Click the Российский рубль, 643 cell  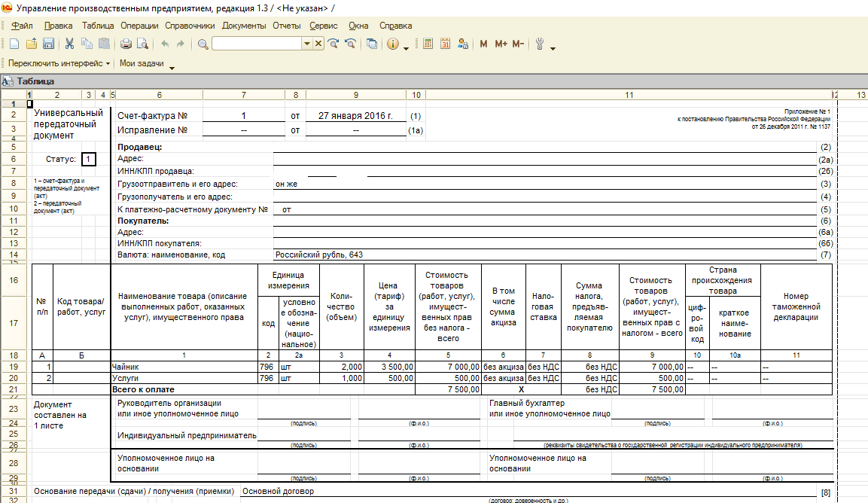545,255
